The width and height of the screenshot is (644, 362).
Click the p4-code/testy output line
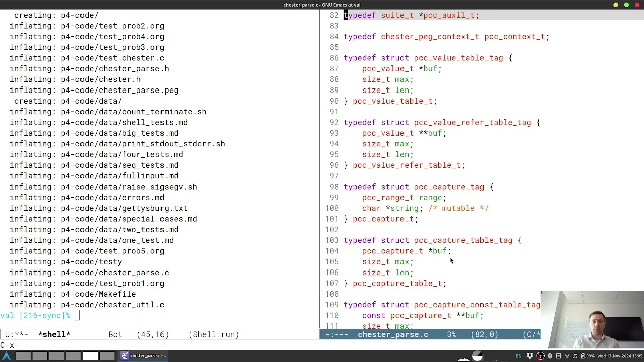point(65,262)
